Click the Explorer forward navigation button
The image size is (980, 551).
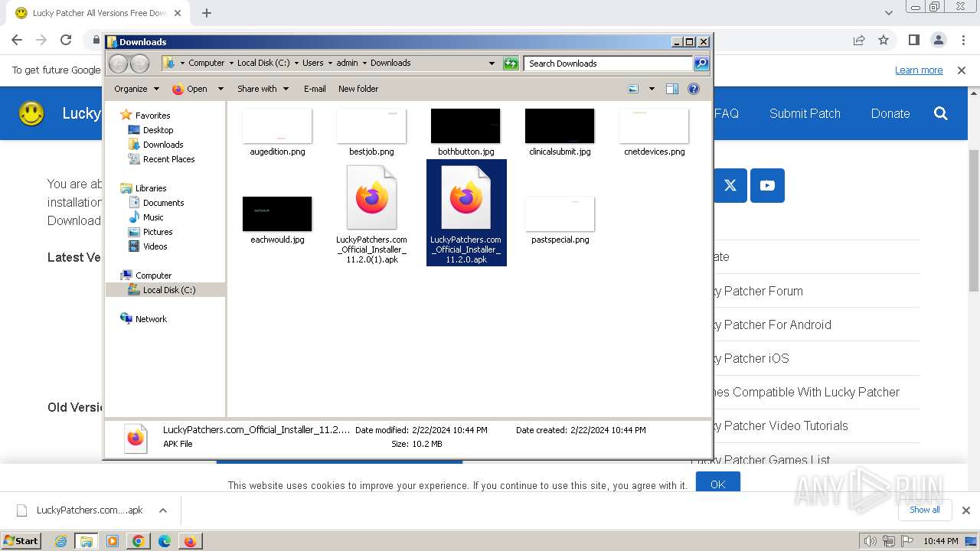point(139,64)
